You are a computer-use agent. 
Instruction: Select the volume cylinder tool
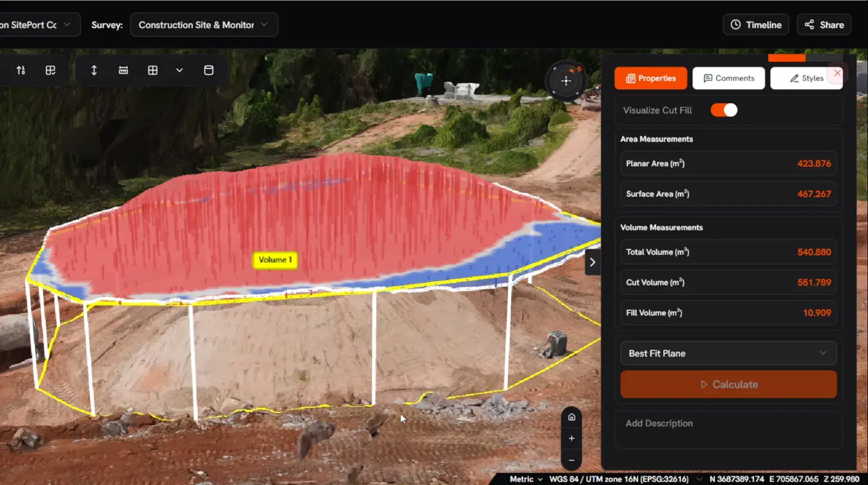[209, 70]
